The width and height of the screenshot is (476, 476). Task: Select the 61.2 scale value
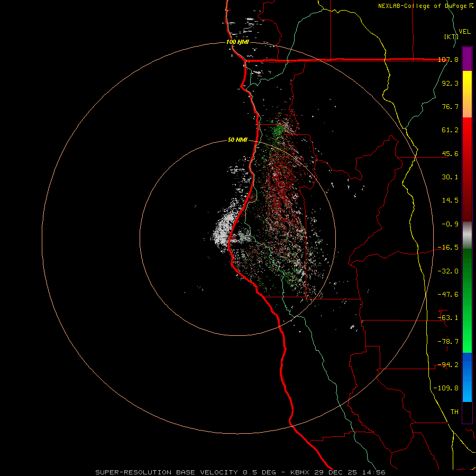[x=450, y=130]
